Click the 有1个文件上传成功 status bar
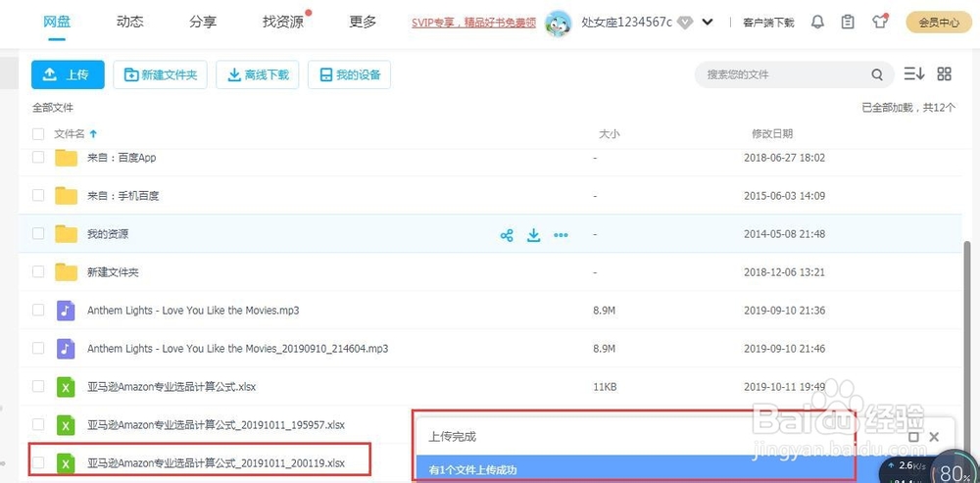The width and height of the screenshot is (980, 483). [635, 469]
